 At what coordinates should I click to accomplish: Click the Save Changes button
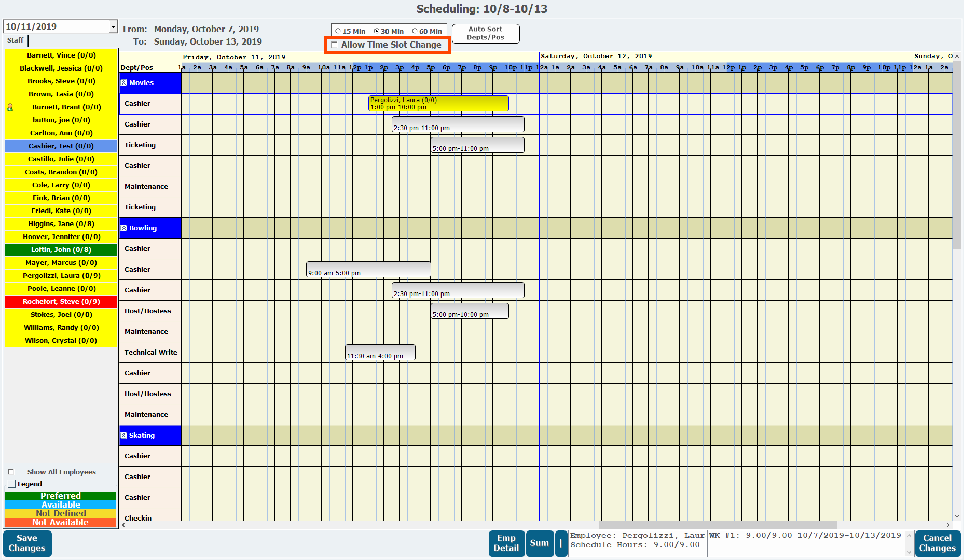(x=27, y=543)
